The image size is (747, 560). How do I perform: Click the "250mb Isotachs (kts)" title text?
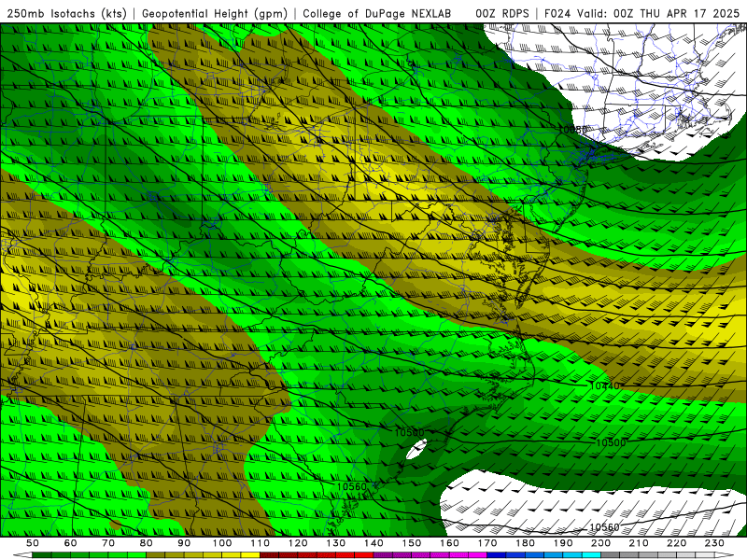point(66,13)
